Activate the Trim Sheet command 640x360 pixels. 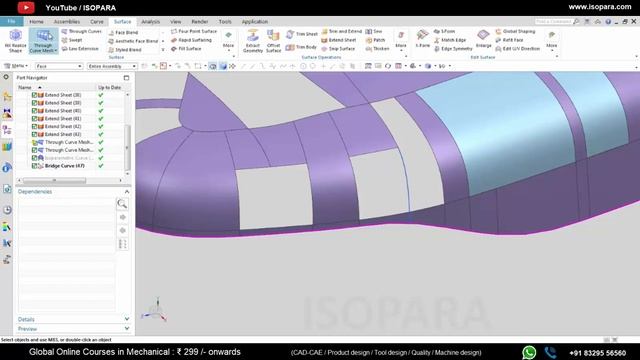pyautogui.click(x=302, y=34)
